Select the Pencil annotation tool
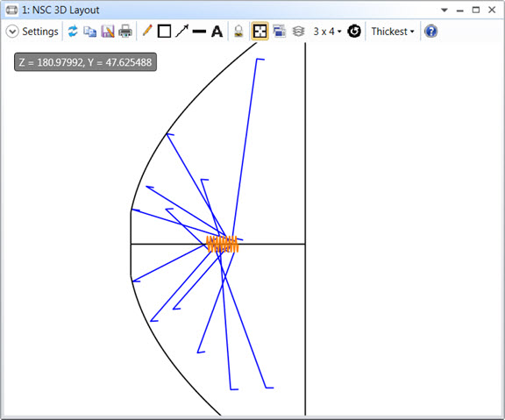Viewport: 505px width, 420px height. [147, 31]
